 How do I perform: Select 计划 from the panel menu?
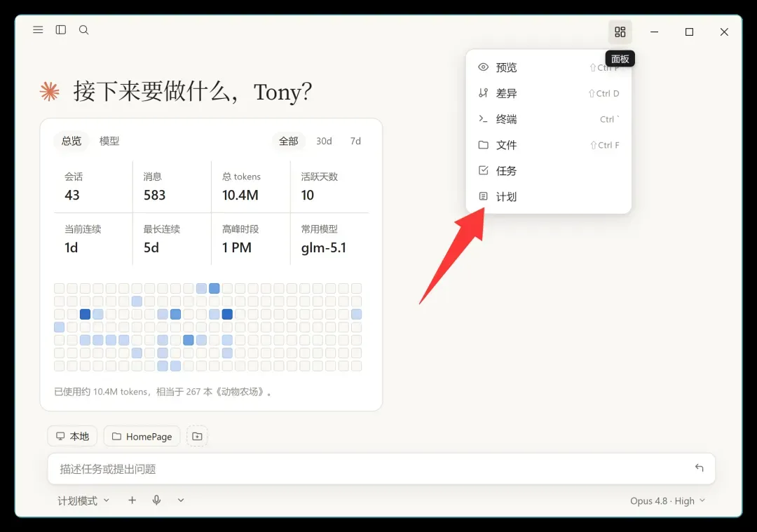[548, 196]
